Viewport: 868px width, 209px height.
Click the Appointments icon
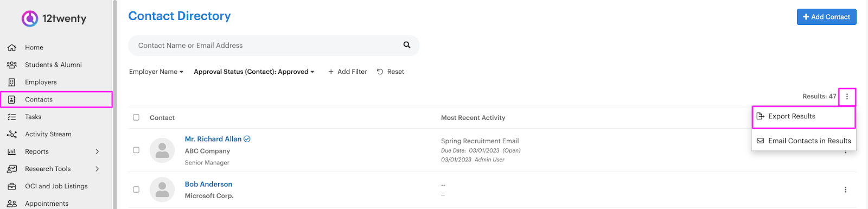(11, 204)
